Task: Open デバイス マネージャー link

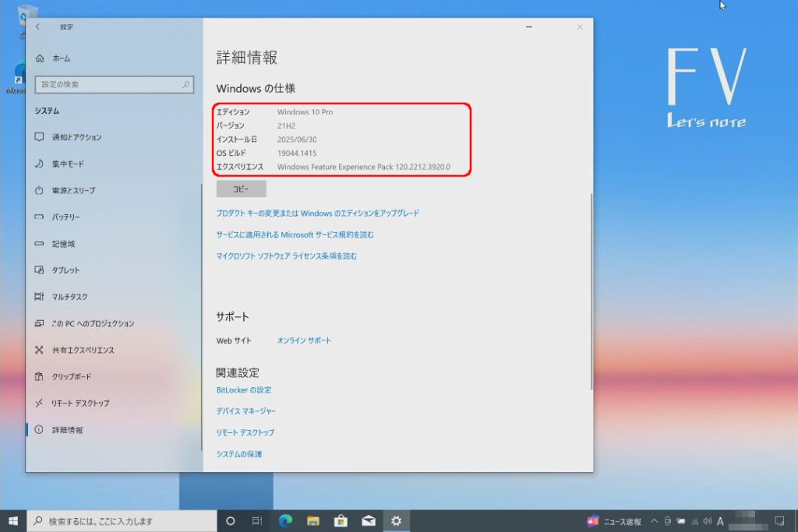Action: click(x=245, y=411)
